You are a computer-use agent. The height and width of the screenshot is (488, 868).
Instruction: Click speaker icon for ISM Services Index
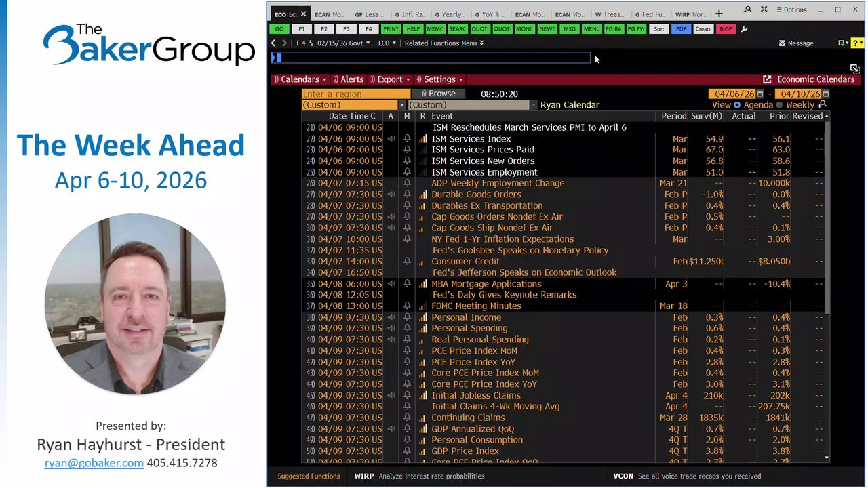coord(391,138)
